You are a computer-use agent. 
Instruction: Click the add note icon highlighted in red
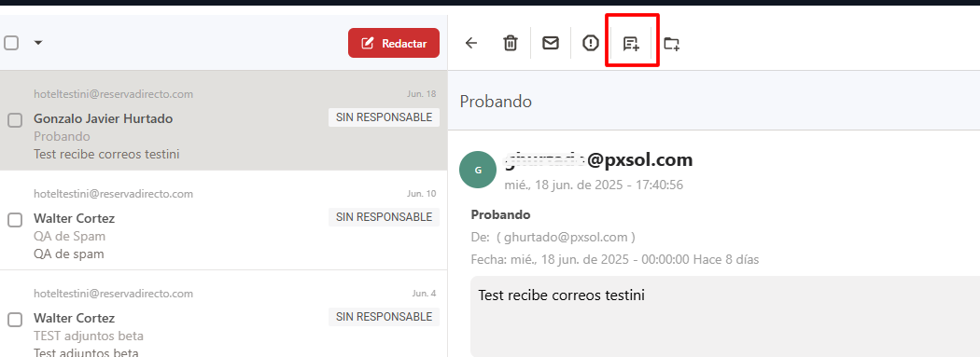click(x=631, y=43)
